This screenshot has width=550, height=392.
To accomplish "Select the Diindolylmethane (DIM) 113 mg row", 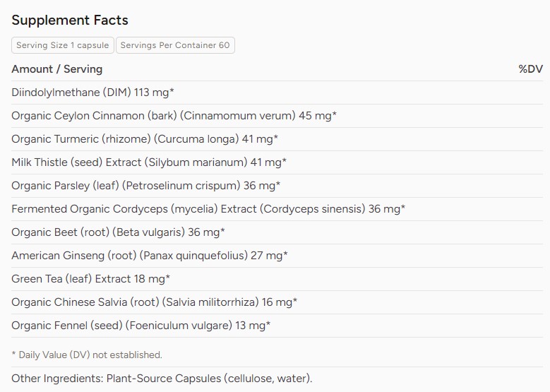I will point(93,93).
